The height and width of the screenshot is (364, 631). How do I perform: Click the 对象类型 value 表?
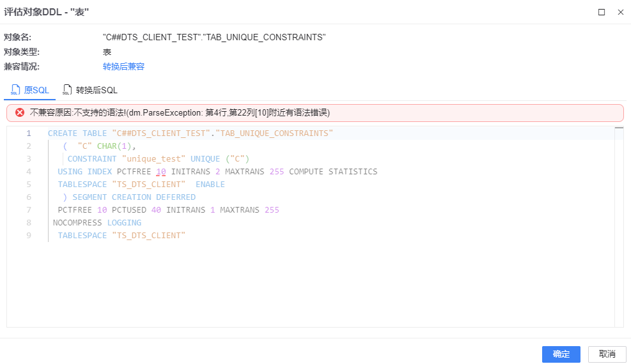(107, 52)
